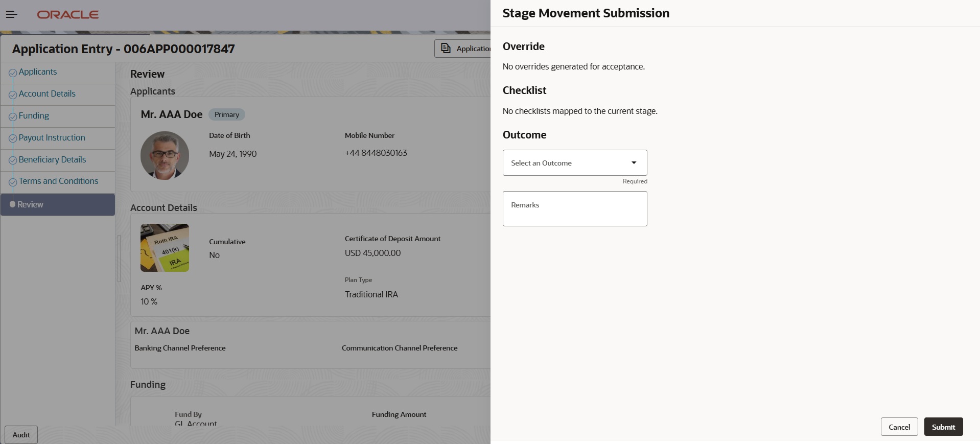Click the Application document icon
Viewport: 980px width, 444px height.
click(x=446, y=48)
